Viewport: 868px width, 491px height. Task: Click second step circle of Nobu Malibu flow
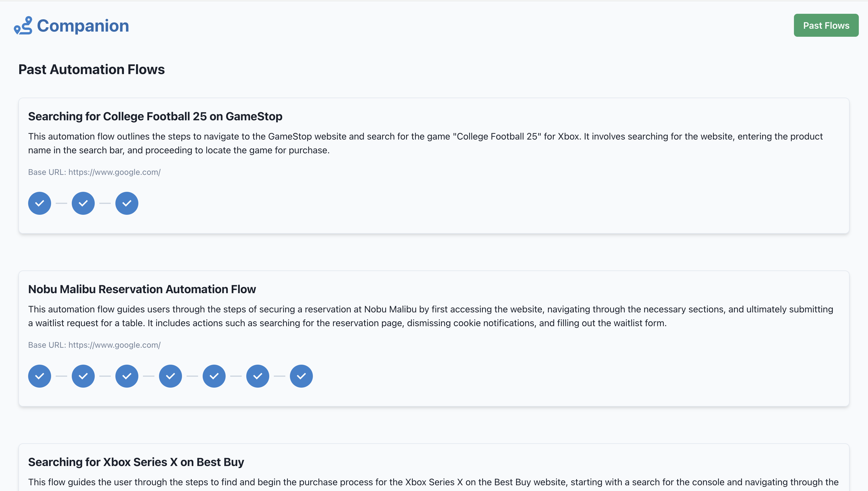pos(83,376)
